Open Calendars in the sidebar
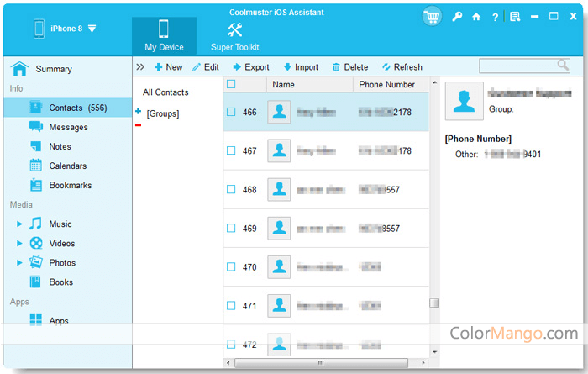588x374 pixels. pos(67,166)
